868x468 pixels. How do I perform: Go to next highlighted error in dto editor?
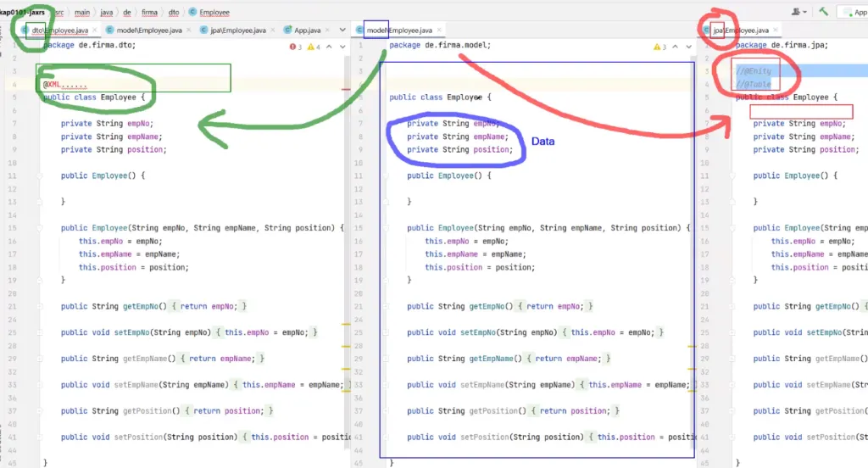[342, 47]
